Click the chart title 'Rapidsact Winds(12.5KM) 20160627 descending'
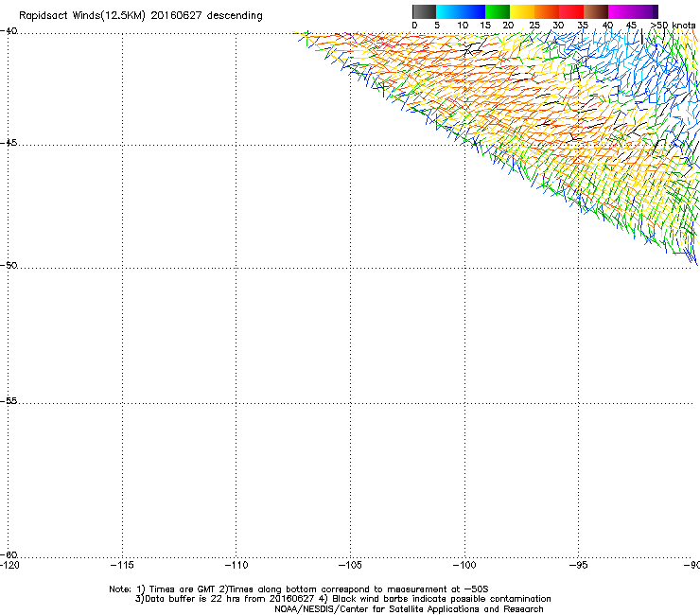Viewport: 700px width, 615px height. coord(141,16)
